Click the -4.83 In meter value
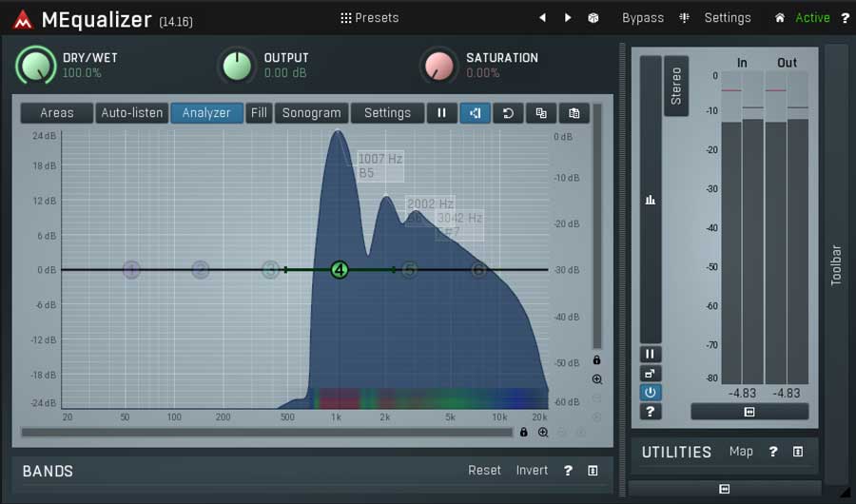 [743, 393]
